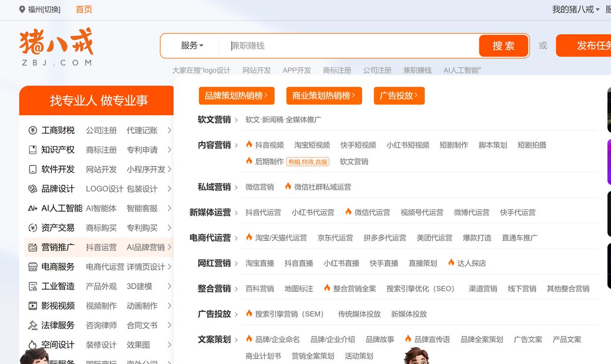
Task: Click the orange 搜索 button
Action: point(504,46)
